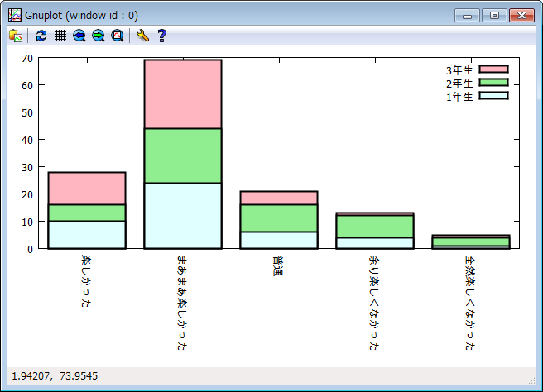543x392 pixels.
Task: Open help with question mark icon
Action: coord(161,36)
